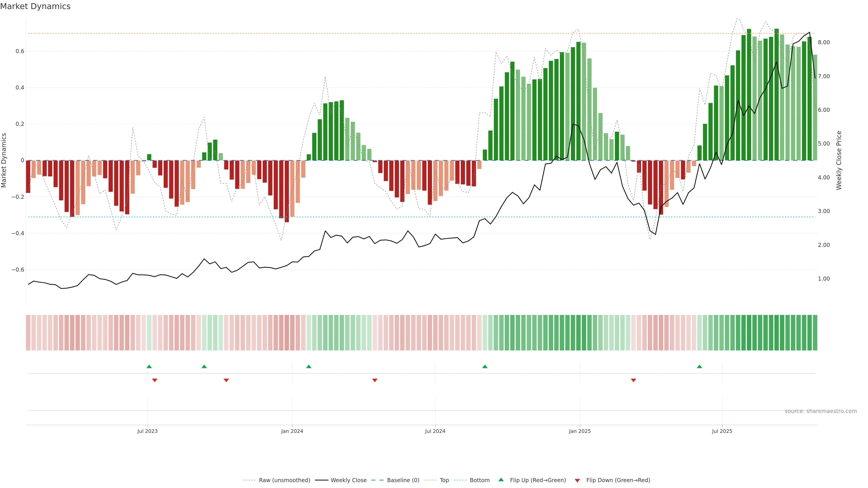Click the second red Flip Down marker
Viewport: 868px width, 488px height.
(226, 380)
